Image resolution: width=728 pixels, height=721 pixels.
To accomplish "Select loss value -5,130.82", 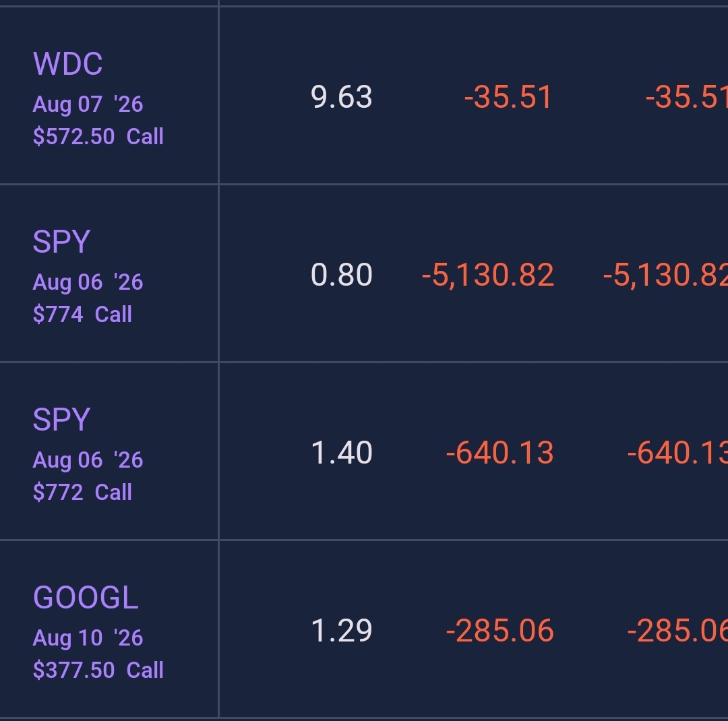I will coord(487,275).
